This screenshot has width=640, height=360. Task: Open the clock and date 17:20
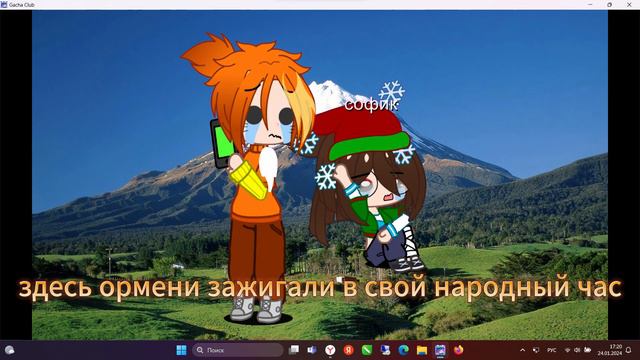(610, 350)
